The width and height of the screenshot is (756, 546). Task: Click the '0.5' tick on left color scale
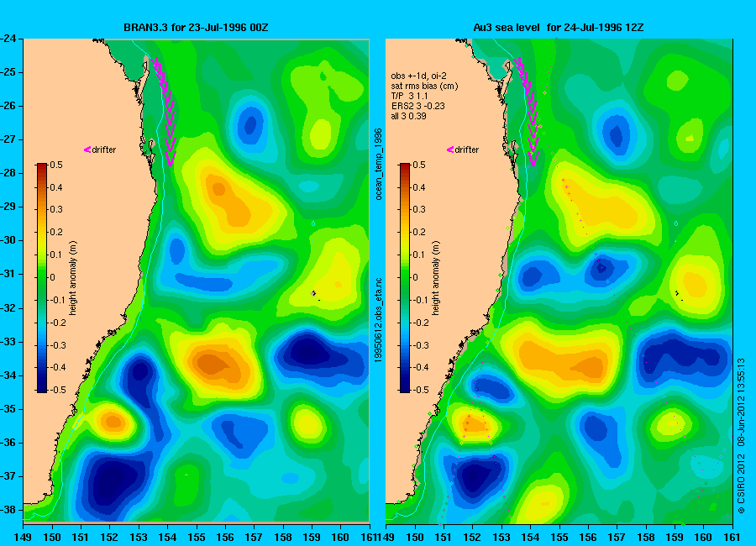tap(56, 165)
